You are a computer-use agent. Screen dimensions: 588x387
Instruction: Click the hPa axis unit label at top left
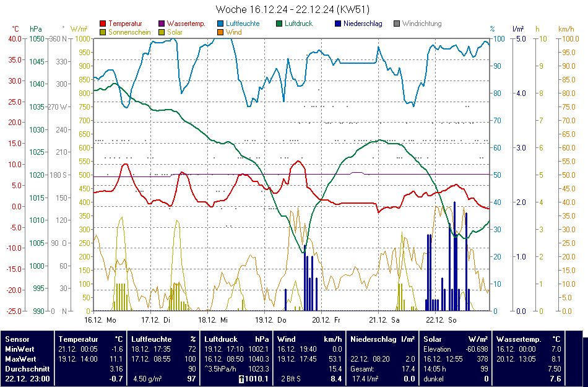pos(36,29)
